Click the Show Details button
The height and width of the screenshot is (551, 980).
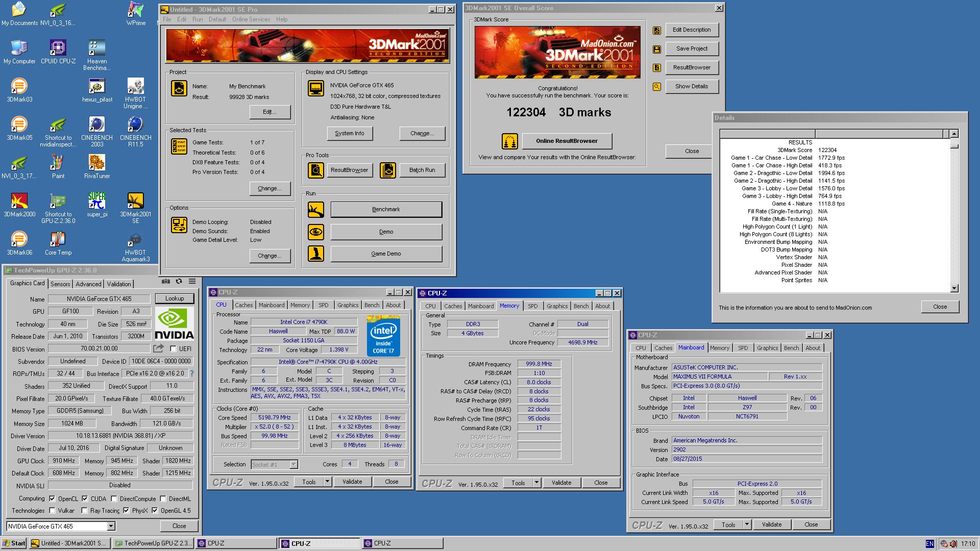[692, 86]
